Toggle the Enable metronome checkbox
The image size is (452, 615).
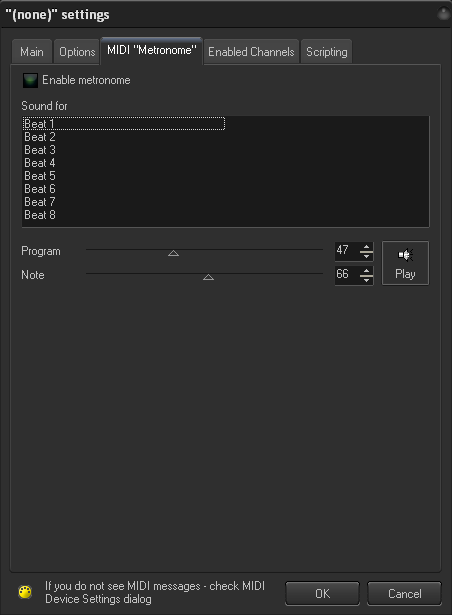click(x=30, y=80)
